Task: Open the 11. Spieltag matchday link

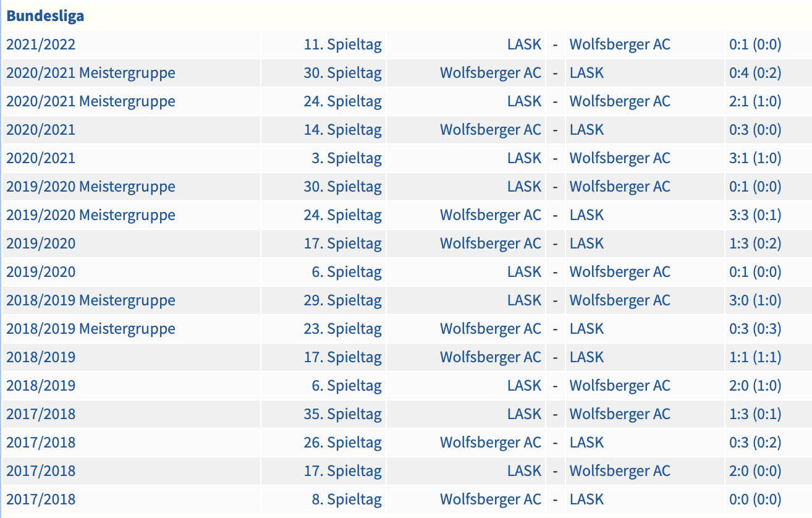Action: click(342, 45)
